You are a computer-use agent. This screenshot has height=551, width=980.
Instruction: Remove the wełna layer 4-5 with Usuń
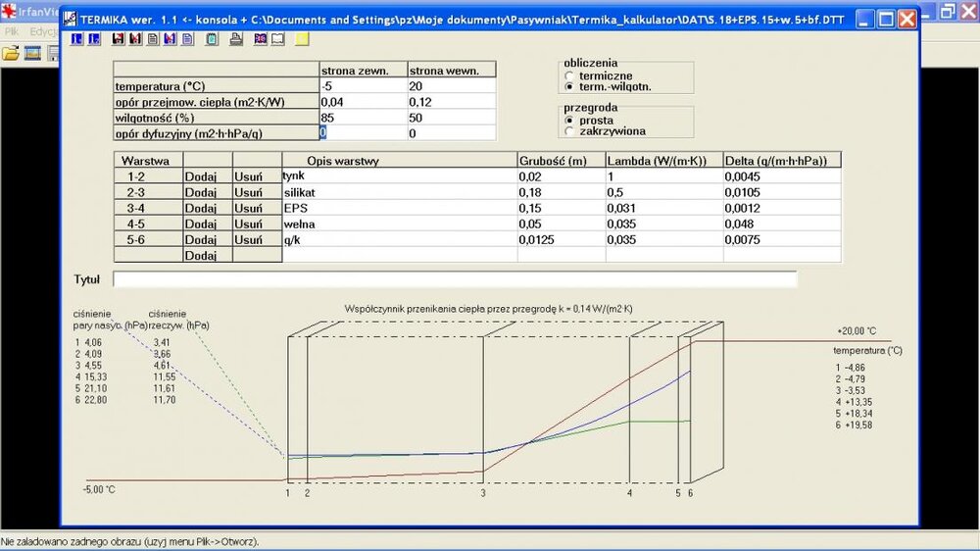(248, 224)
